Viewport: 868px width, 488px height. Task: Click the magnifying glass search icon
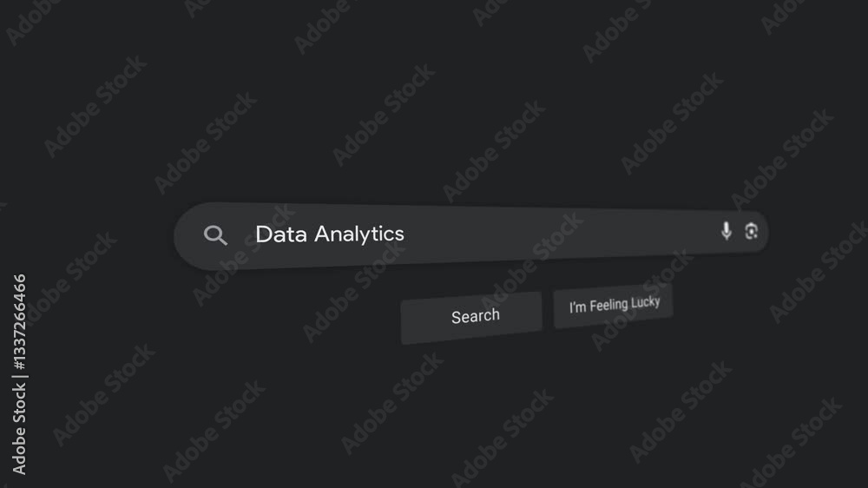click(x=215, y=235)
